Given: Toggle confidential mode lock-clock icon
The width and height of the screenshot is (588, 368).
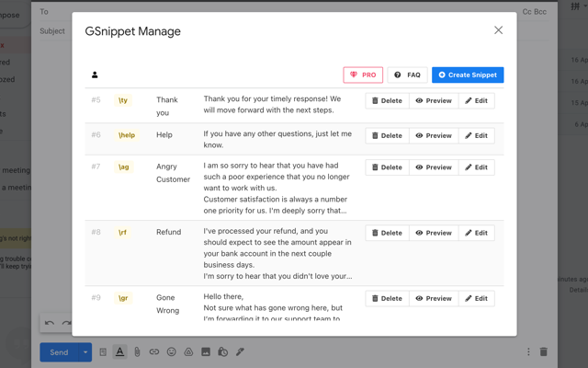Looking at the screenshot, I should tap(222, 351).
